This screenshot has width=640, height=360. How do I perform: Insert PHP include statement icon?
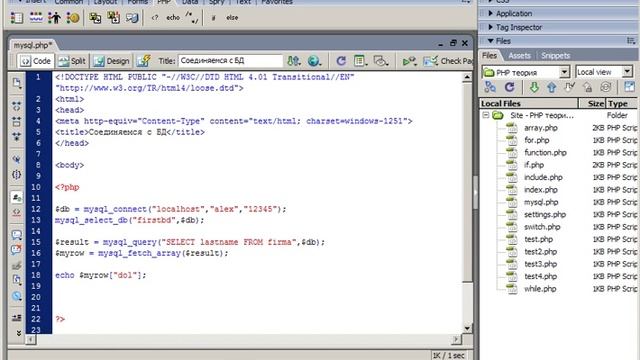(95, 18)
